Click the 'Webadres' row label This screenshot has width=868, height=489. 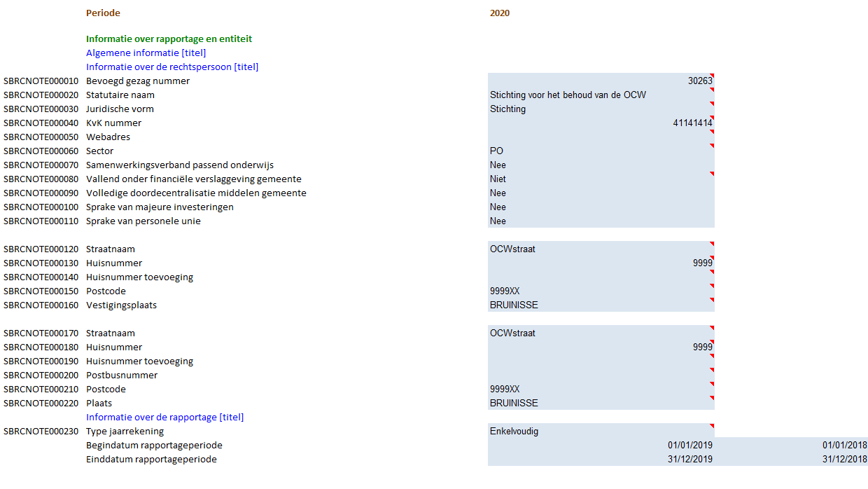point(108,137)
